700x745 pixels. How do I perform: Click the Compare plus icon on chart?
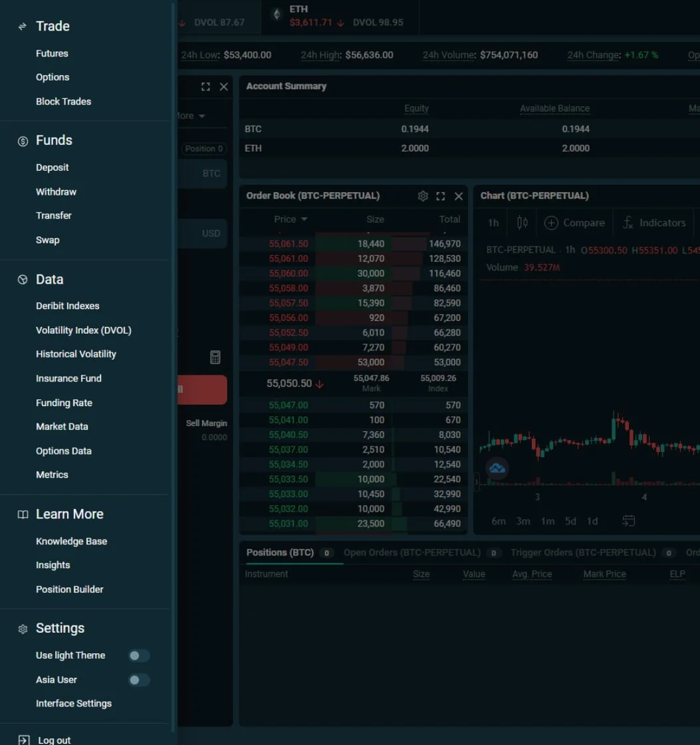(x=551, y=223)
